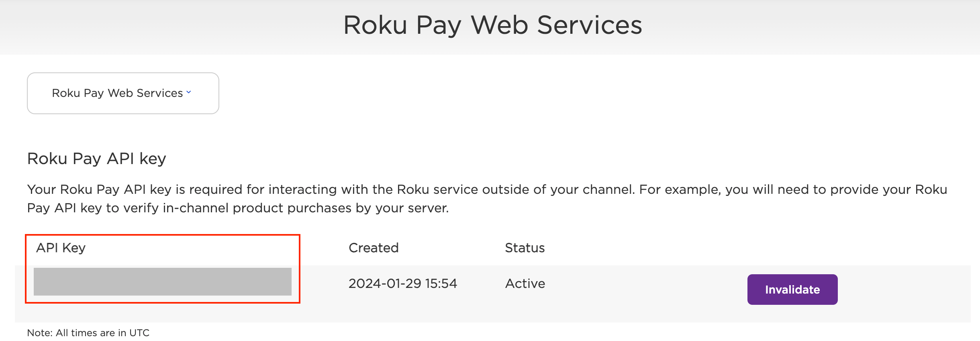Open the Roku Pay Web Services dropdown
Image resolution: width=980 pixels, height=341 pixels.
click(x=123, y=93)
